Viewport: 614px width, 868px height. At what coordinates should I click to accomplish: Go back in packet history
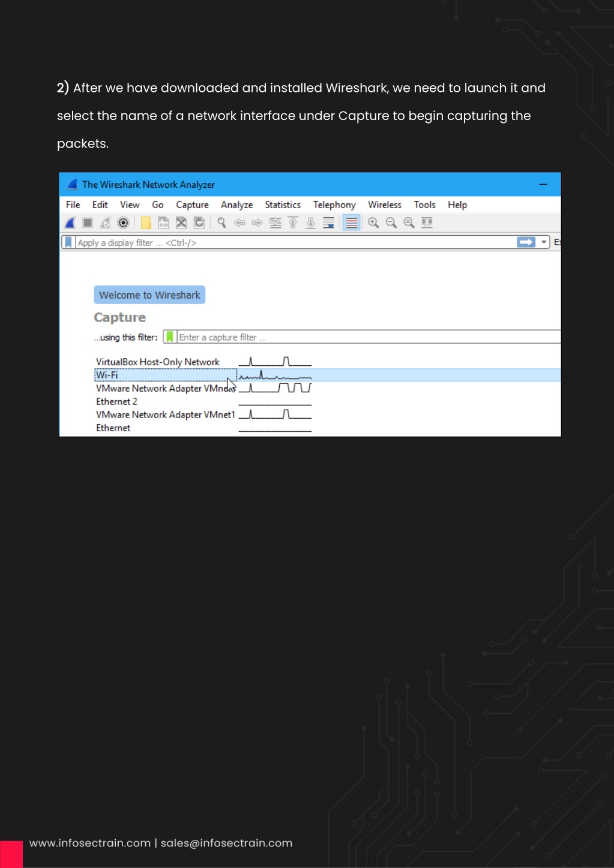click(x=239, y=223)
